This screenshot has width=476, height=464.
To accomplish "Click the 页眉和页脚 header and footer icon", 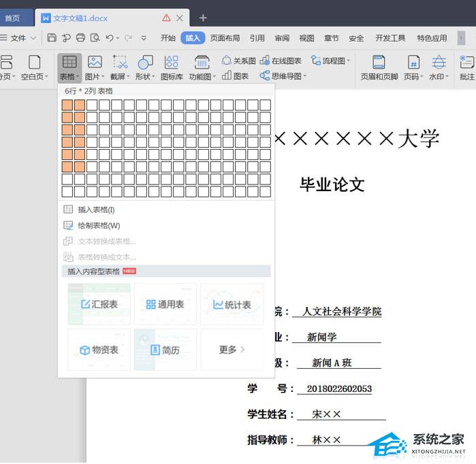I will coord(379,63).
